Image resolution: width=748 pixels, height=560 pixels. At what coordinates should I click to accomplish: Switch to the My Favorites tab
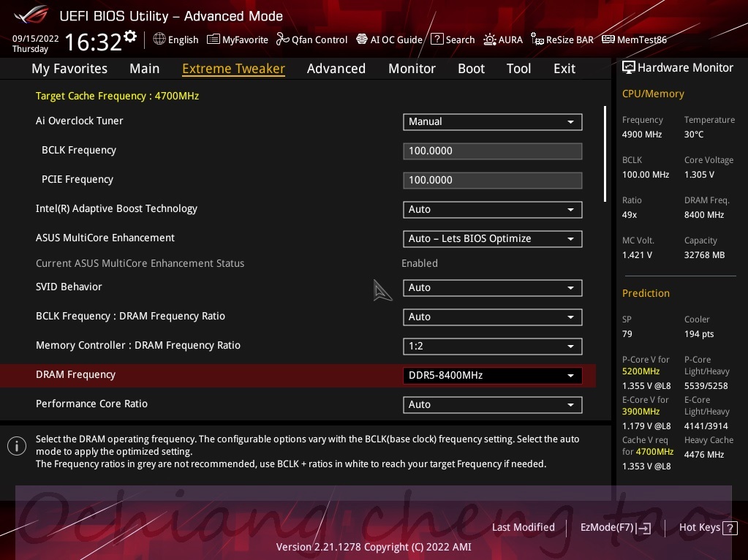(69, 69)
